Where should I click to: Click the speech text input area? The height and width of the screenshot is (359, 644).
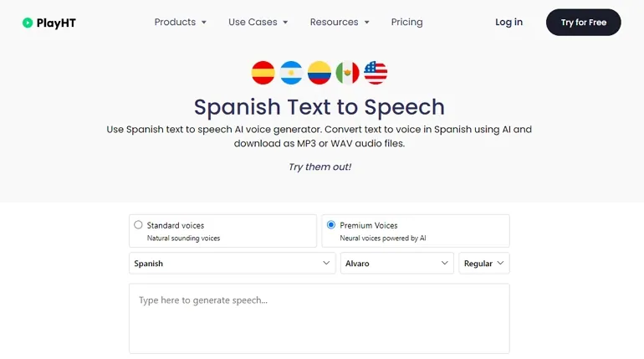319,318
